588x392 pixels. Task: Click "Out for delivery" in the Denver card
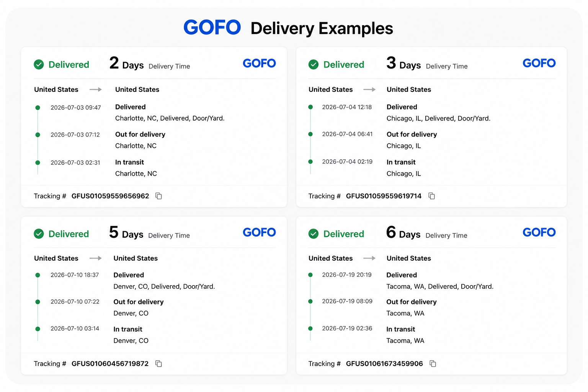point(139,302)
